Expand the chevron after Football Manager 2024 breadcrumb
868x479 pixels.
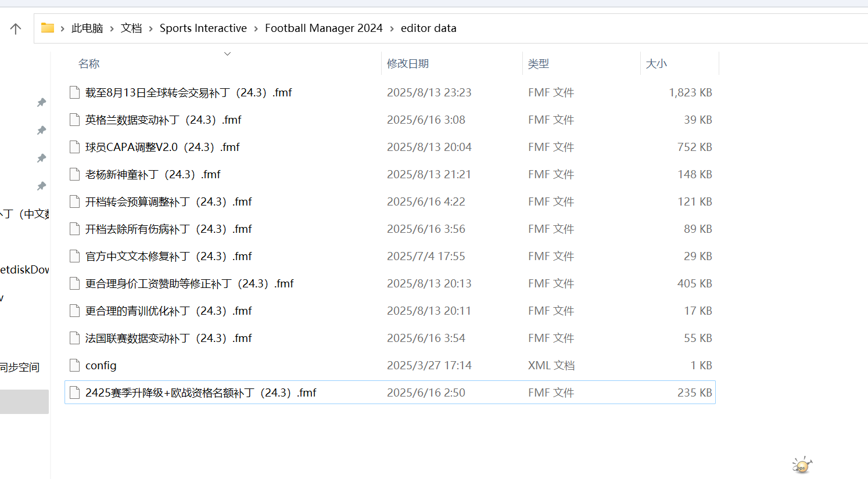click(392, 28)
